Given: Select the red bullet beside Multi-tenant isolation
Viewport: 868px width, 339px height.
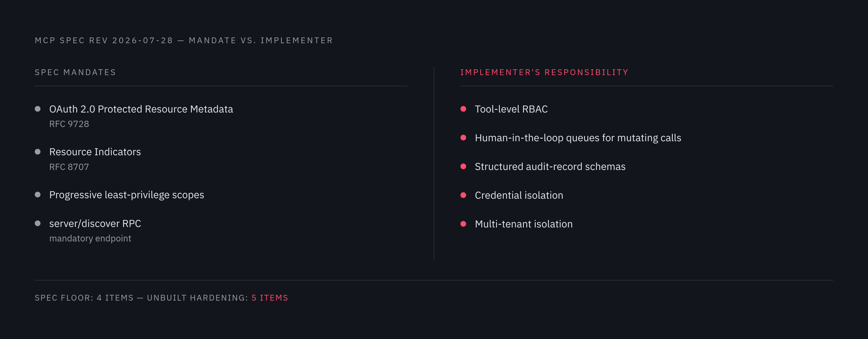Looking at the screenshot, I should 463,224.
